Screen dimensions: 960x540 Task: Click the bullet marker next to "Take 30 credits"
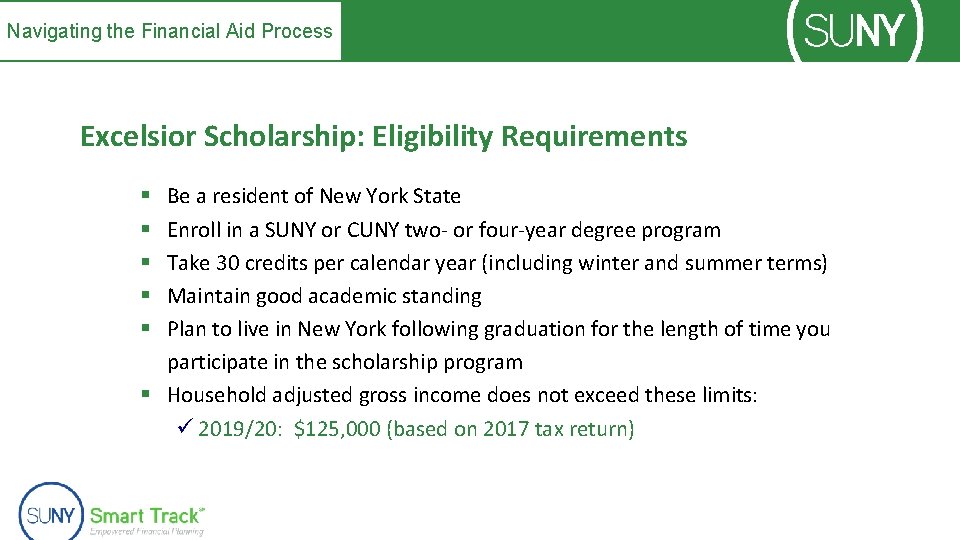(x=146, y=263)
